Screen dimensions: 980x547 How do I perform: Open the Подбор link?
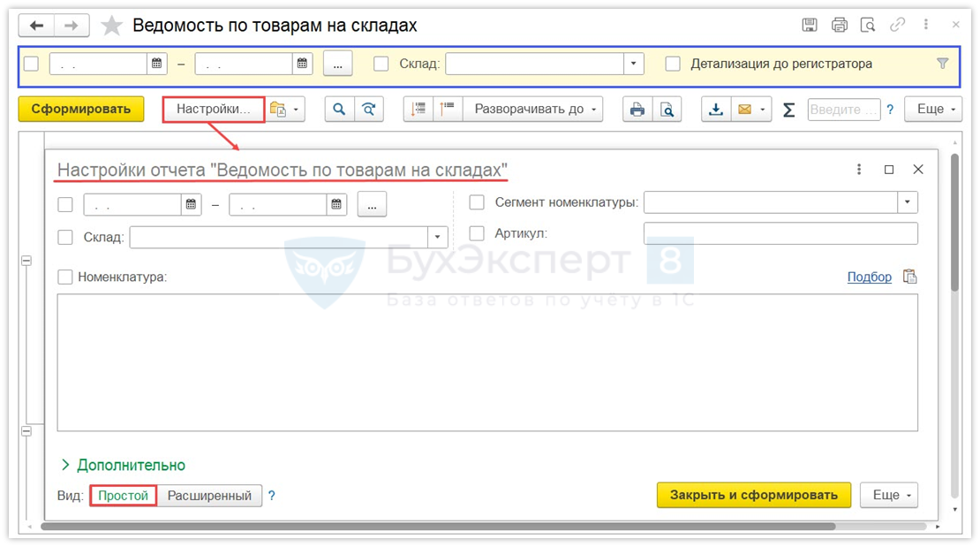(x=870, y=277)
